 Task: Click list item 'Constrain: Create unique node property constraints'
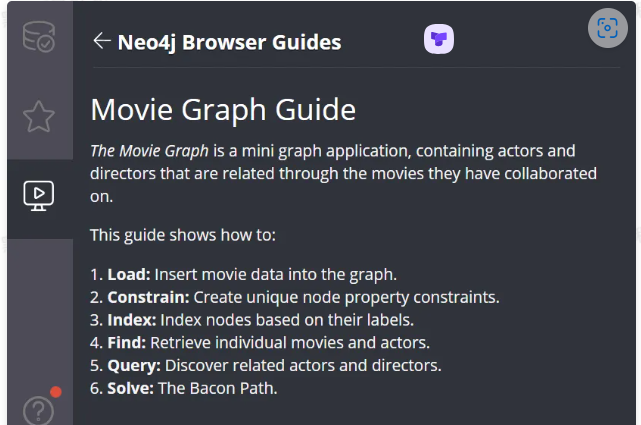[x=295, y=297]
